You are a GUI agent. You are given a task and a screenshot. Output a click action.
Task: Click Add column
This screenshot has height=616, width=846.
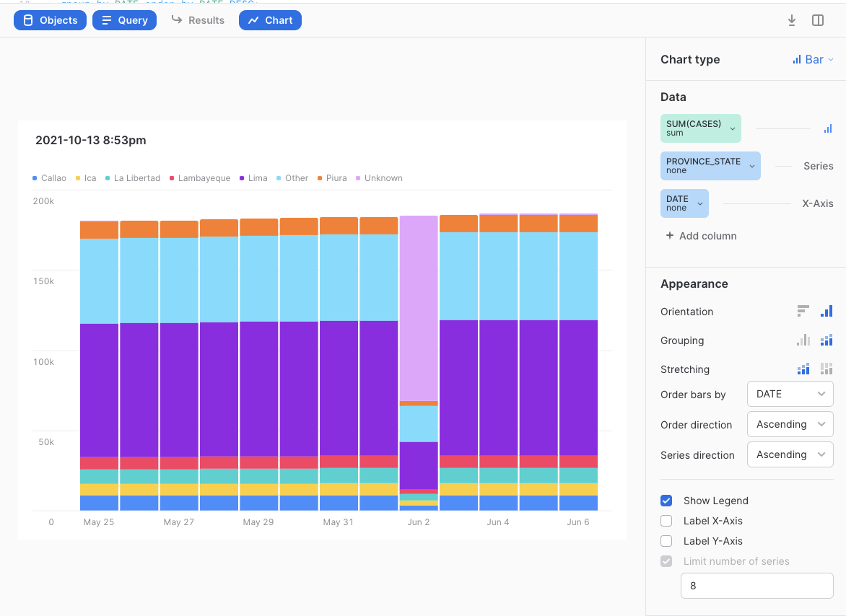point(700,236)
